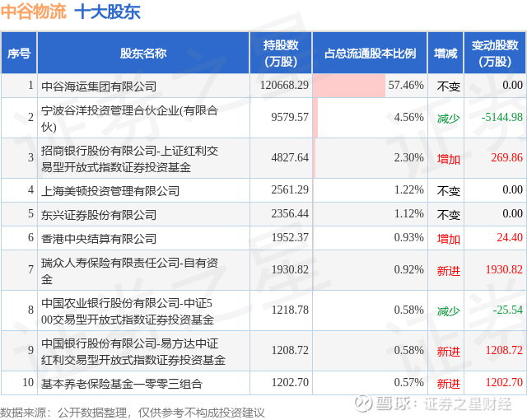Select shareholder 东兴证券股份有限公司
Viewport: 527px width, 420px height.
coord(99,215)
